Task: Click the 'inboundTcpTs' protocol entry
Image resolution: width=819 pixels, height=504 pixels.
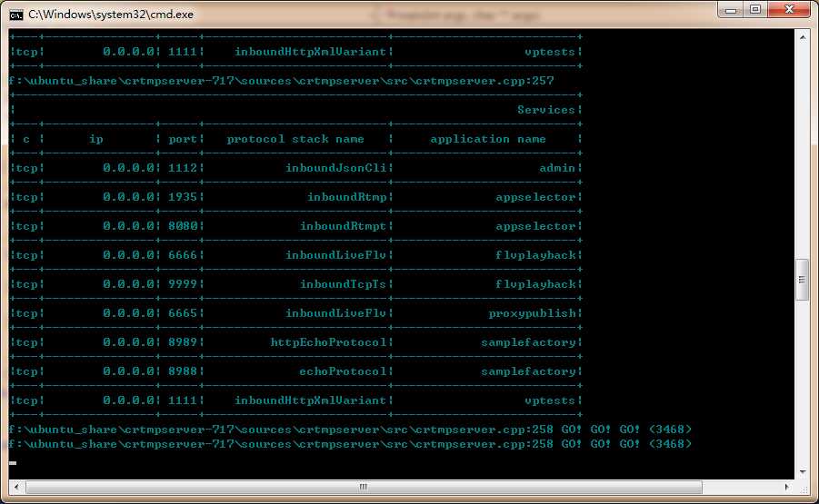Action: tap(343, 284)
